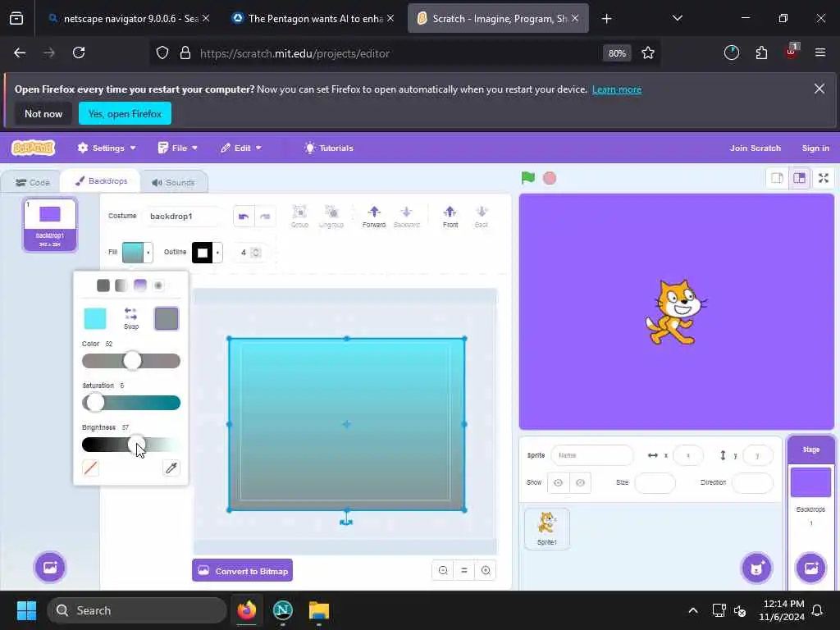This screenshot has height=630, width=840.
Task: Pick the eyedropper color tool
Action: click(171, 468)
